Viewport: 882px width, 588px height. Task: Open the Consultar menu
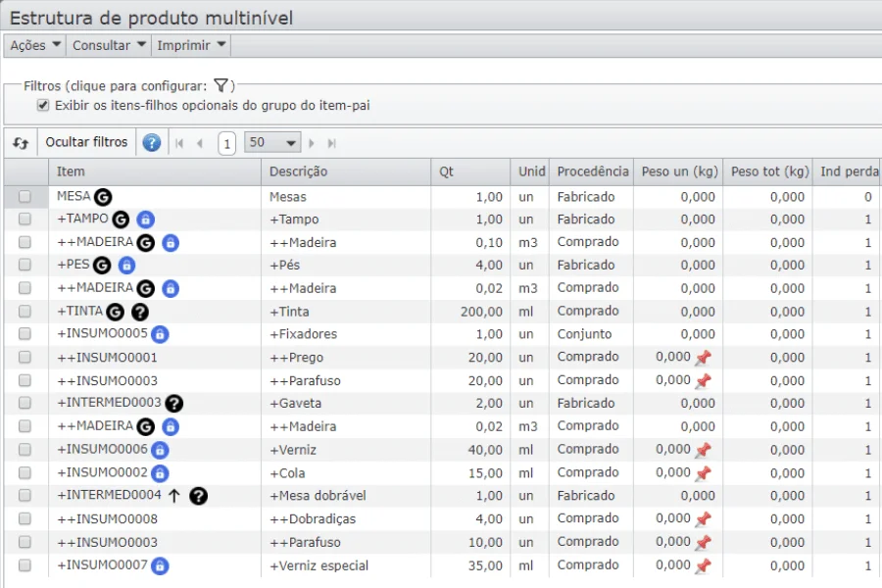(109, 45)
